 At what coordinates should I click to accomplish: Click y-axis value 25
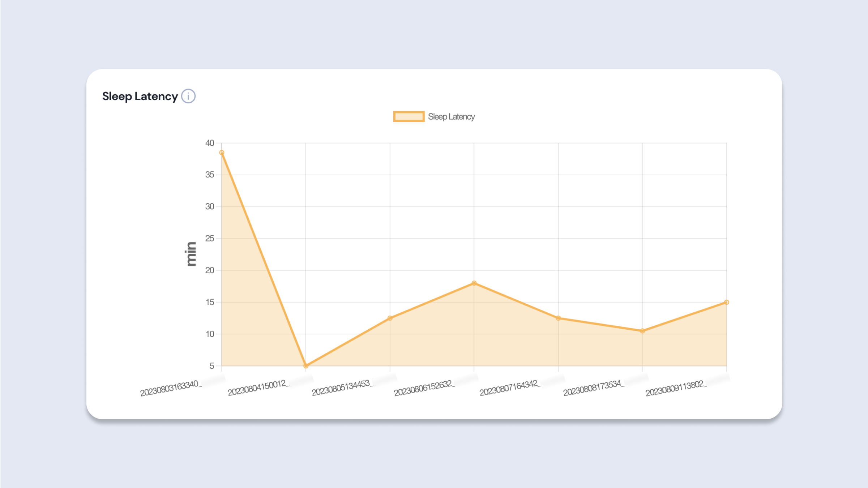(x=210, y=239)
